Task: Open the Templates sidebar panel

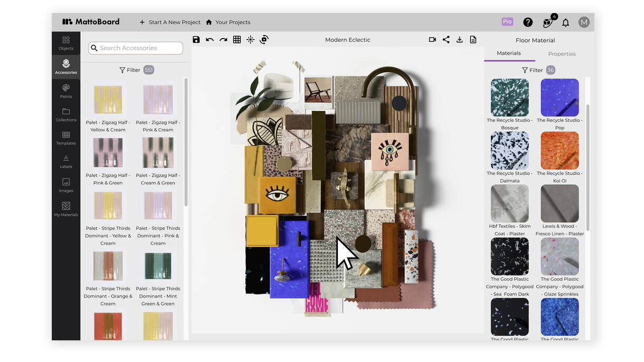Action: pyautogui.click(x=66, y=138)
